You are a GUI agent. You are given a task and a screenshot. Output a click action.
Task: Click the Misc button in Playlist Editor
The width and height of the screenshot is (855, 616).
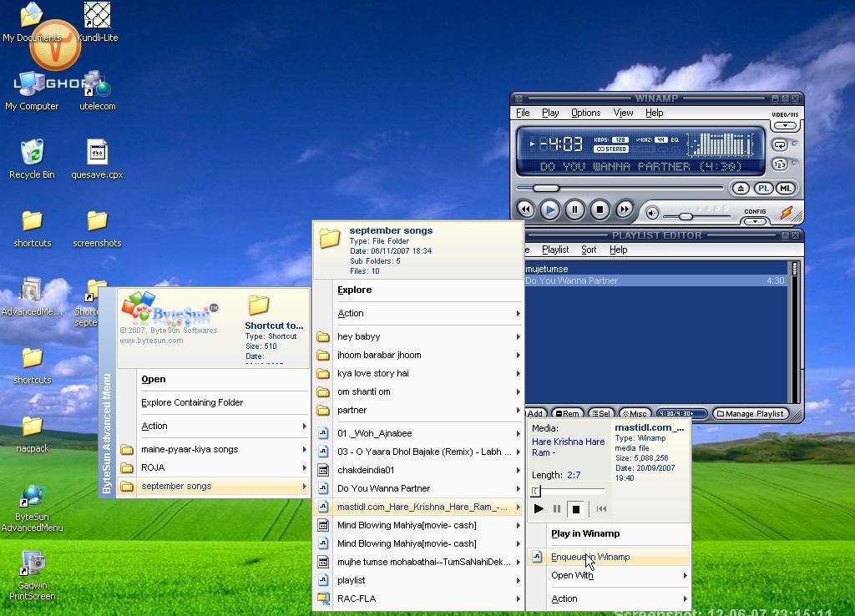tap(635, 414)
